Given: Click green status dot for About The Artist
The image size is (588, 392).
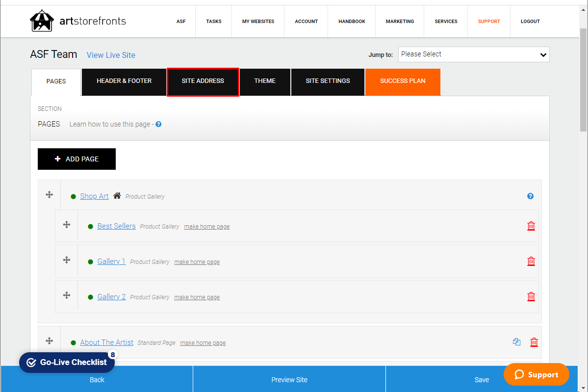Looking at the screenshot, I should pos(73,343).
